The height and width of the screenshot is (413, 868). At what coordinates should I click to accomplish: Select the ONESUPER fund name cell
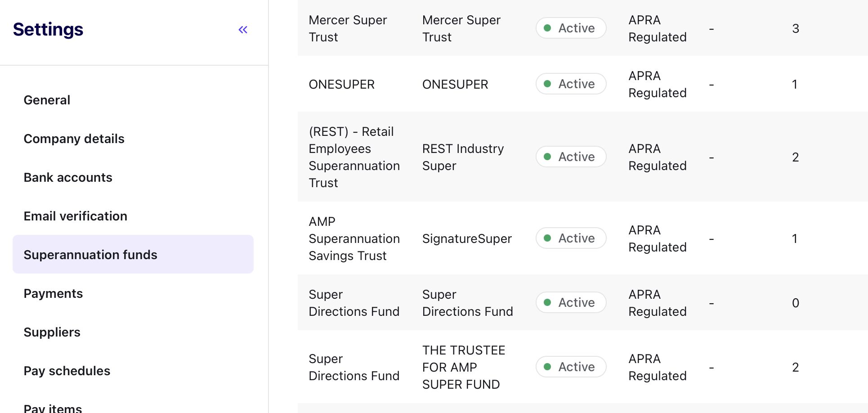coord(342,84)
